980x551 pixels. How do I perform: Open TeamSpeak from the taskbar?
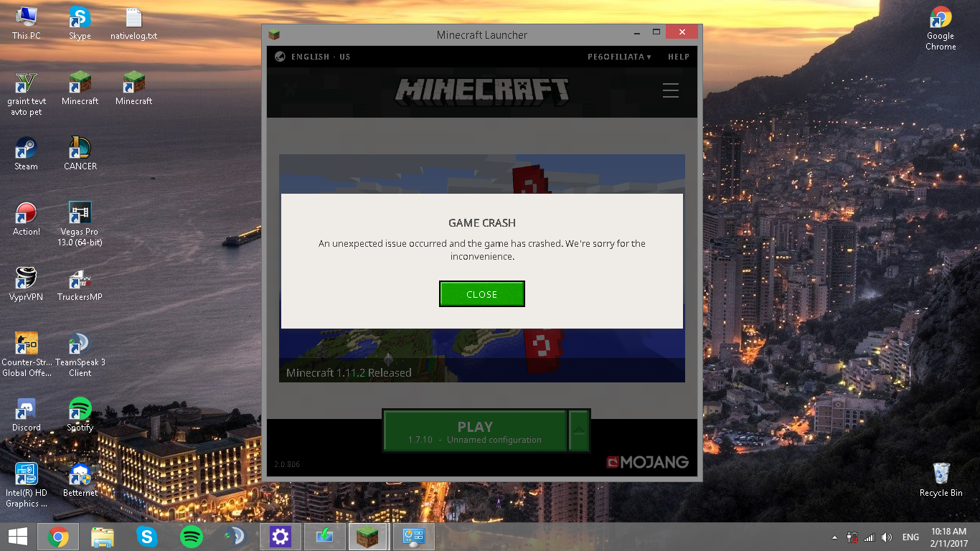tap(235, 537)
